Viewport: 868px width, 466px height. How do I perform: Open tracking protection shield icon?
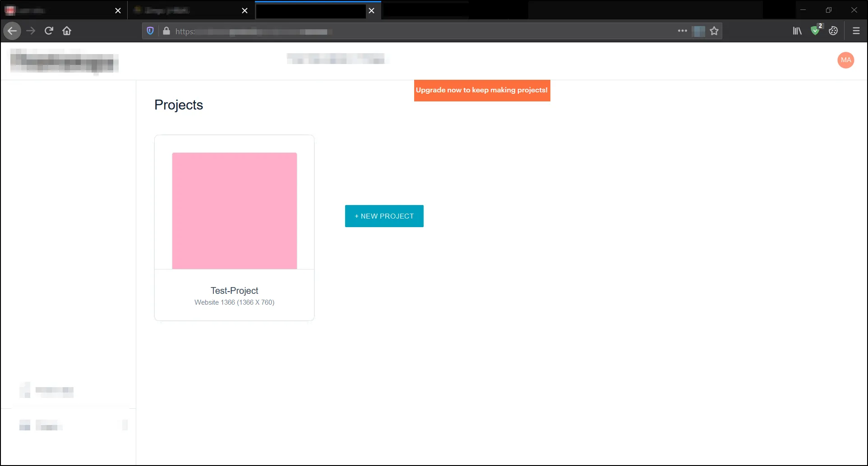[x=150, y=31]
